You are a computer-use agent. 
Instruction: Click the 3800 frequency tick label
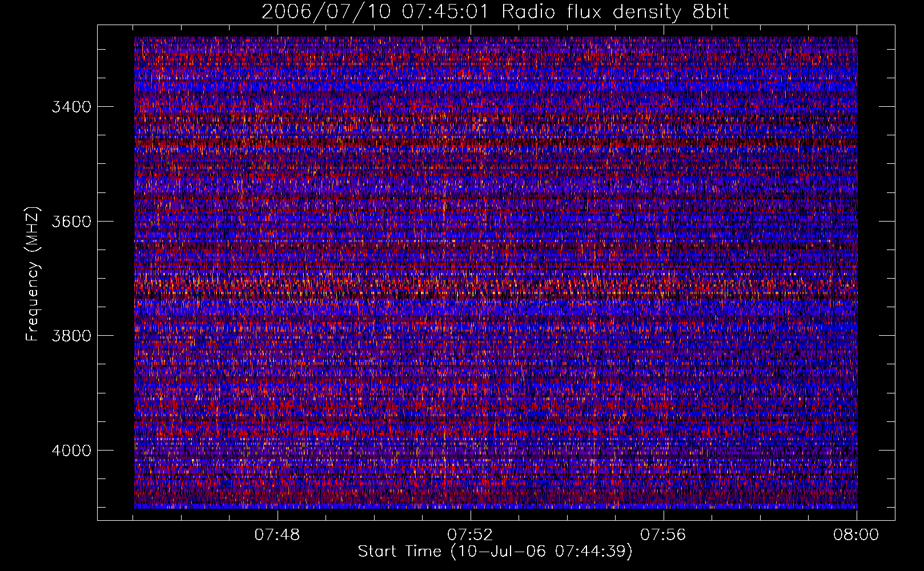point(71,336)
